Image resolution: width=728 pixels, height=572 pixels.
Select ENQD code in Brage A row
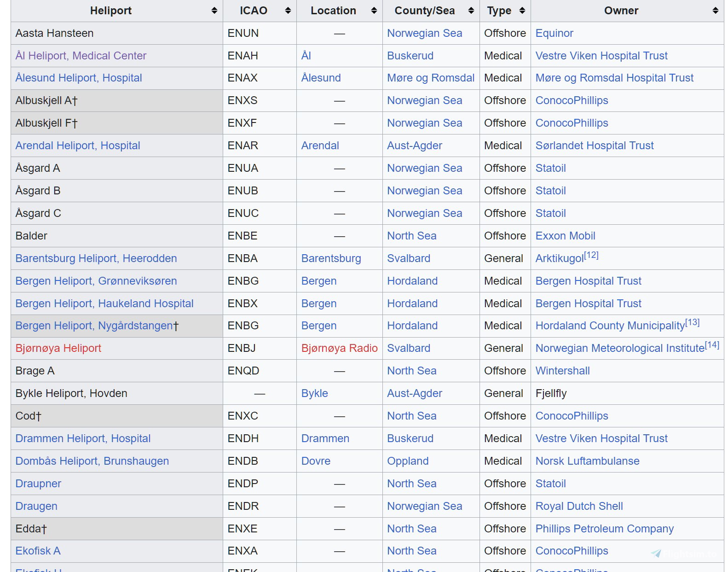(x=243, y=371)
